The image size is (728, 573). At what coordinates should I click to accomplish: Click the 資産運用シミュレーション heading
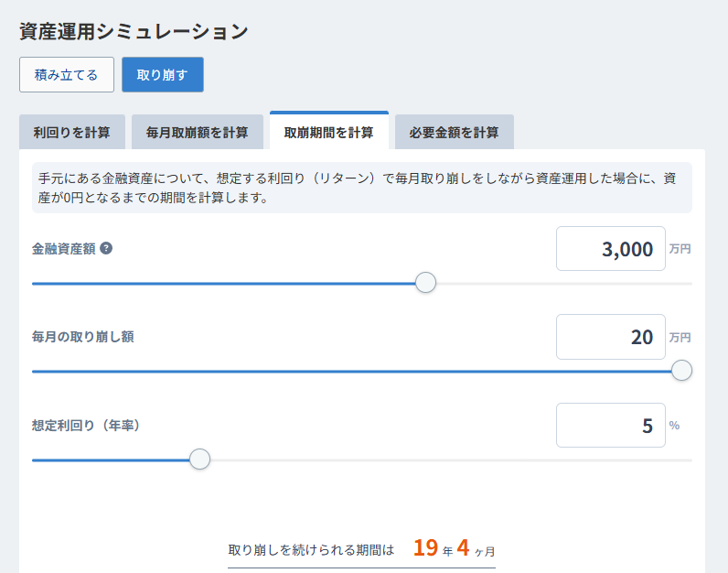click(x=134, y=31)
